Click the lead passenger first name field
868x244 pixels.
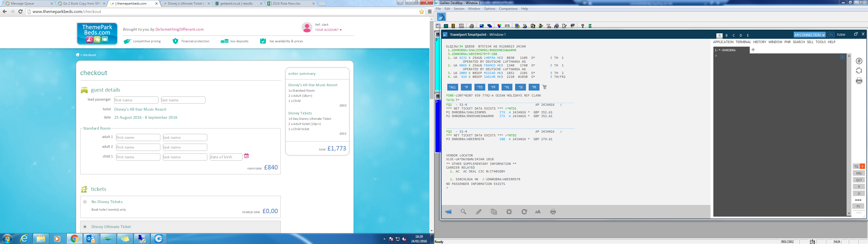pos(136,100)
